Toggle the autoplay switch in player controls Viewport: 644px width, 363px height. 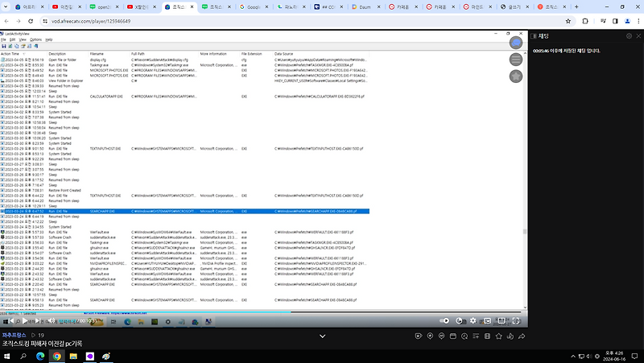444,320
